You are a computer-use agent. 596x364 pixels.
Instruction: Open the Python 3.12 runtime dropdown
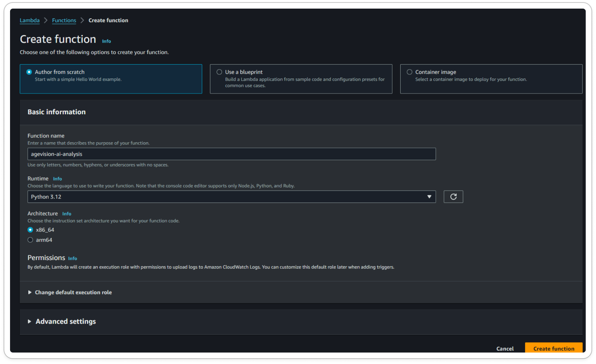pos(231,196)
